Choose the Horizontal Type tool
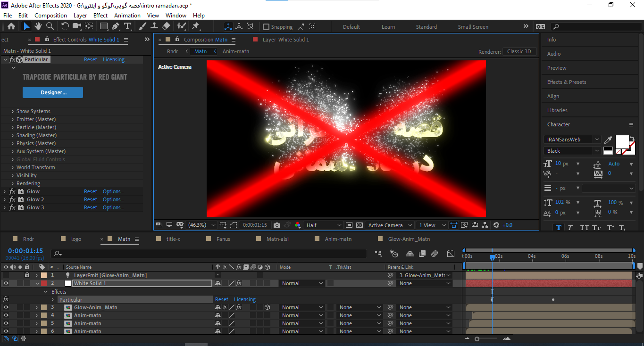This screenshot has width=644, height=346. (127, 26)
